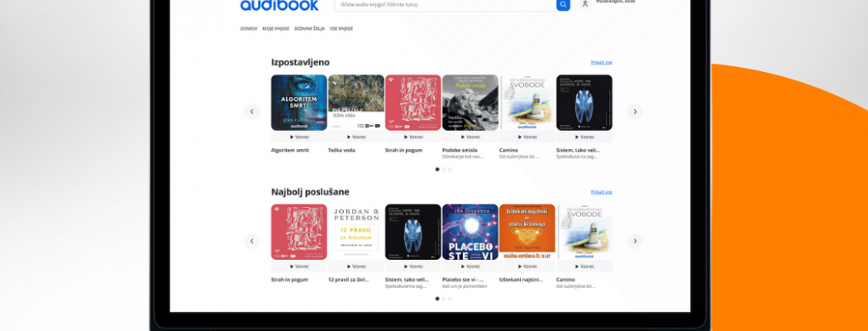868x331 pixels.
Task: Open Težka voda book cover
Action: pos(356,103)
